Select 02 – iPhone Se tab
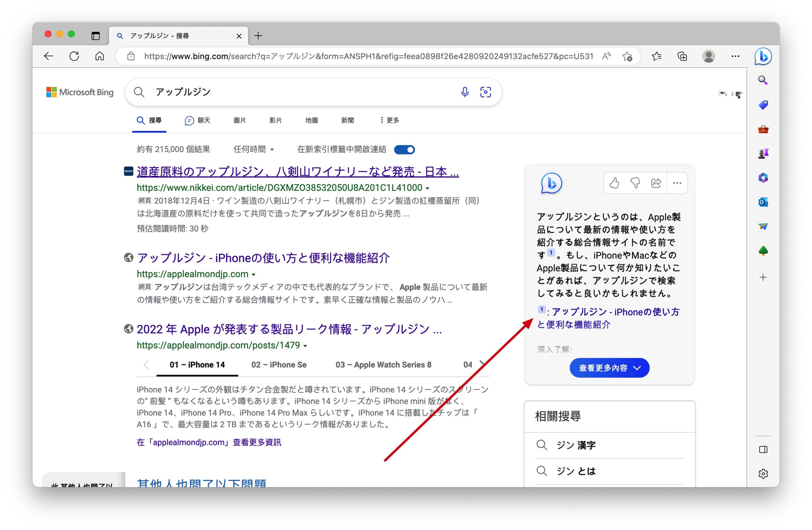The image size is (812, 530). (x=279, y=365)
